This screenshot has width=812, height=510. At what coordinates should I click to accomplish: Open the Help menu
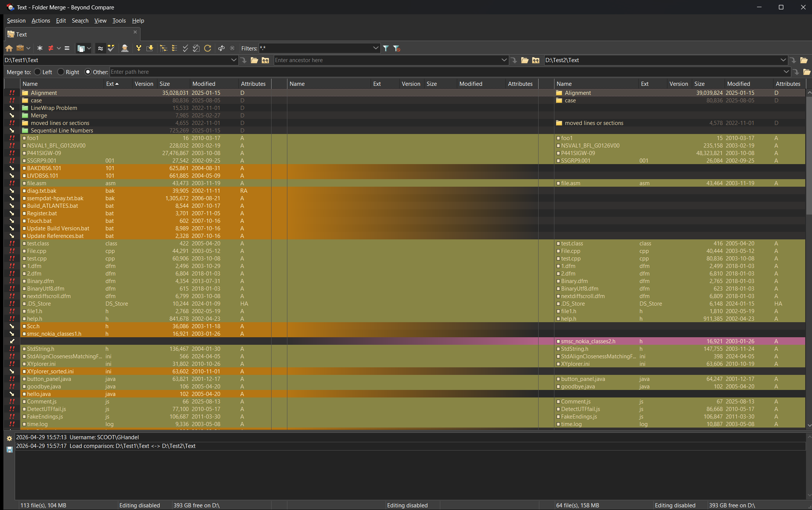click(x=138, y=21)
